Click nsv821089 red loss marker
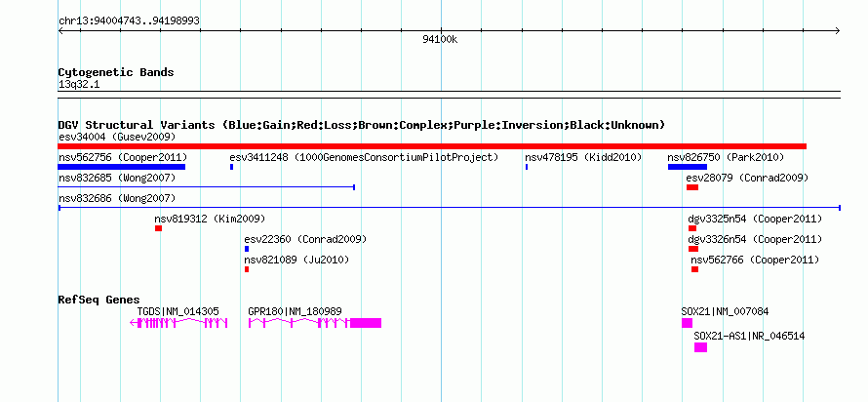Viewport: 868px width, 402px height. [247, 269]
